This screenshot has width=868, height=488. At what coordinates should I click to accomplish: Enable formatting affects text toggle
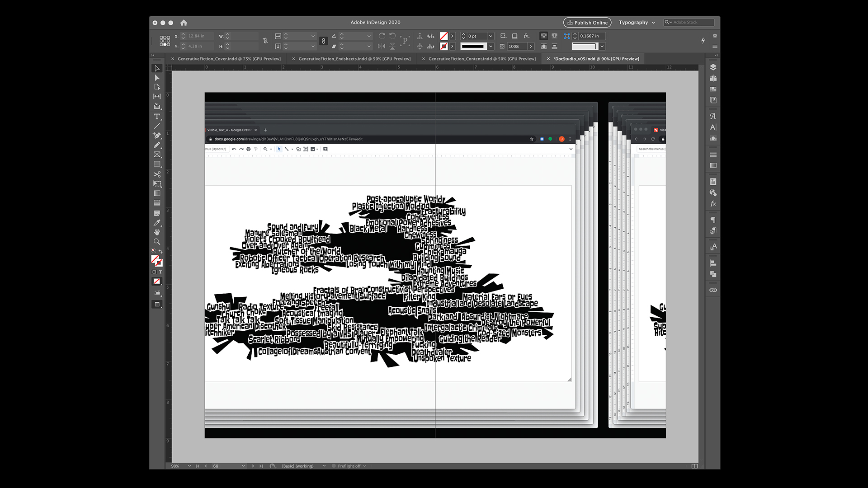coord(160,272)
